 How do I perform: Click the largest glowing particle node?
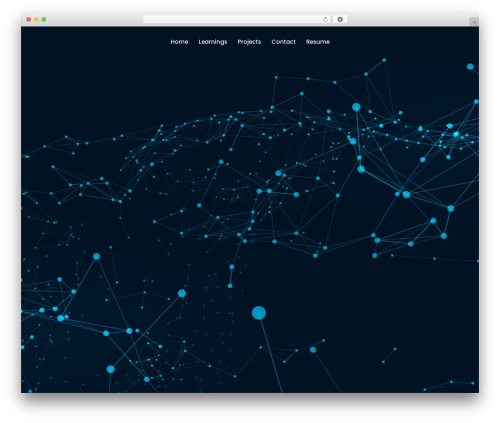pos(259,313)
